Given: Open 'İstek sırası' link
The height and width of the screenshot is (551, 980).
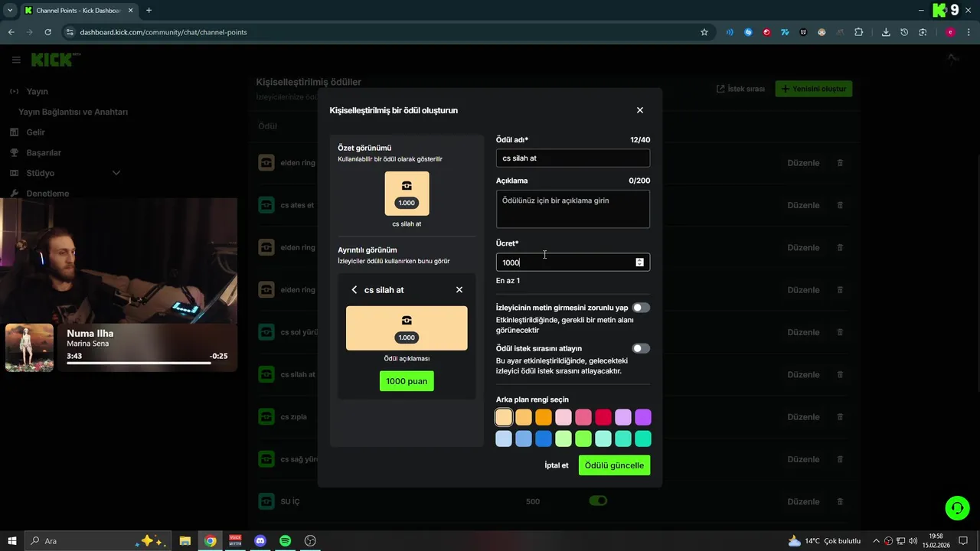Looking at the screenshot, I should (x=740, y=89).
